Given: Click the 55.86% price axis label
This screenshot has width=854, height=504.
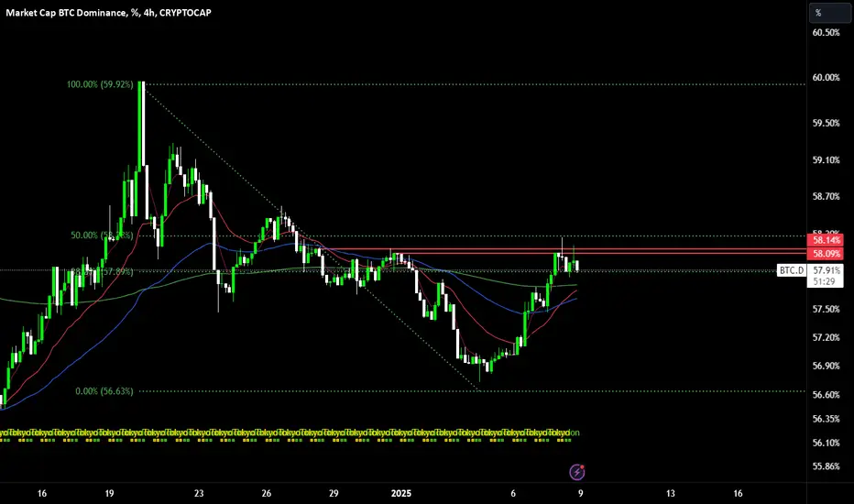Looking at the screenshot, I should pos(826,466).
